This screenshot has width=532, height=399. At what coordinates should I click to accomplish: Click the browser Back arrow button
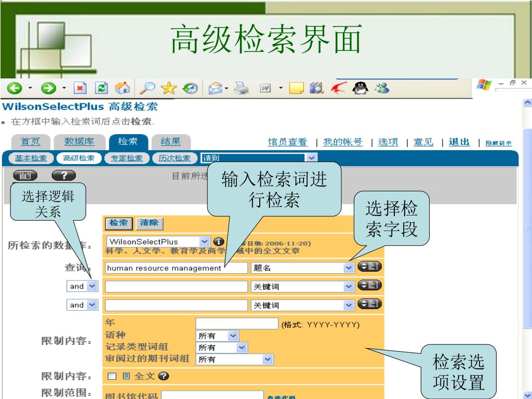15,88
